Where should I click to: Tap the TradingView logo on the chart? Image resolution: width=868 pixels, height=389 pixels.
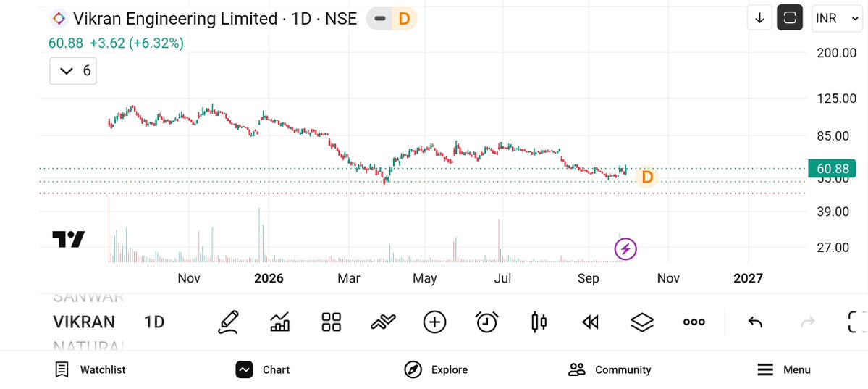click(69, 239)
